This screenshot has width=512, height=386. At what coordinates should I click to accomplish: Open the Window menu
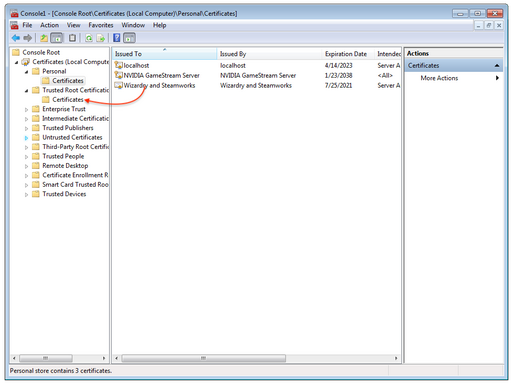coord(133,25)
